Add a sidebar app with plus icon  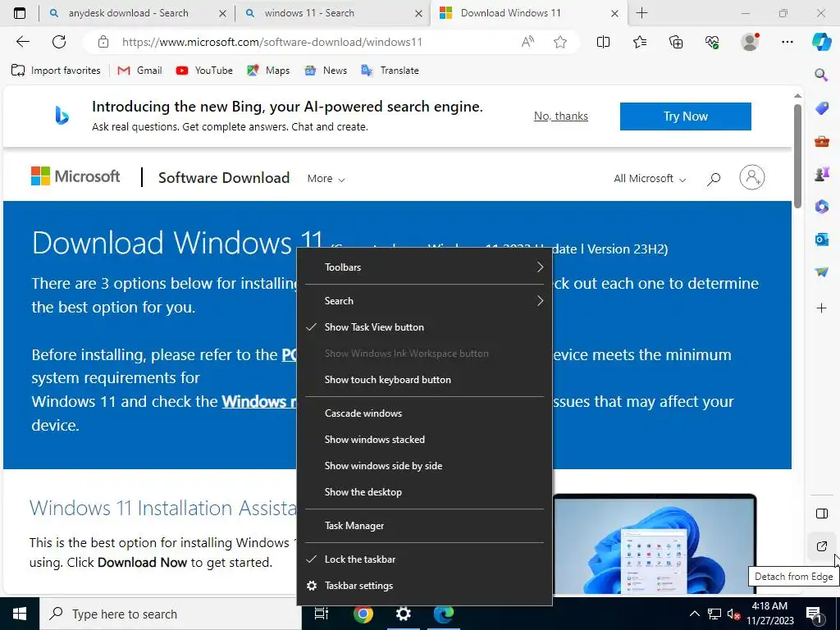point(821,308)
